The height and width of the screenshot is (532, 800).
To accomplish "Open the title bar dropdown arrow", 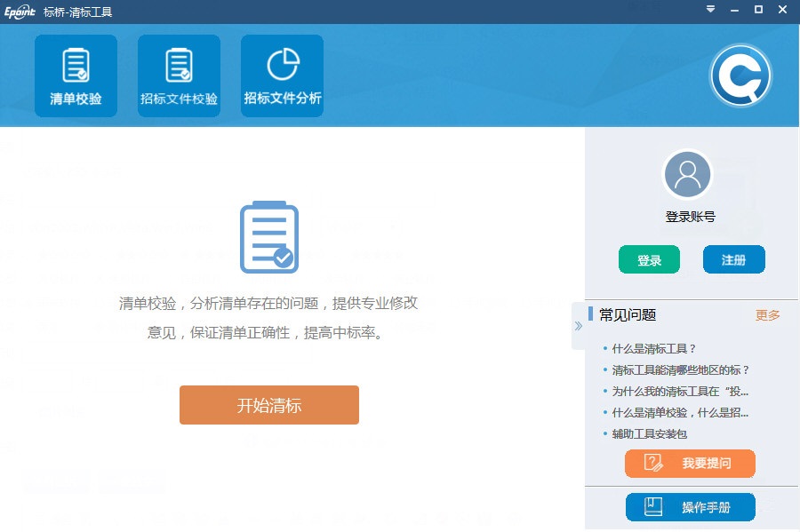I will pos(710,10).
